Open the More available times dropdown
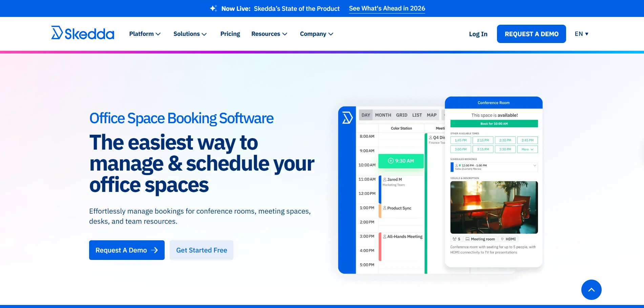 click(x=527, y=149)
